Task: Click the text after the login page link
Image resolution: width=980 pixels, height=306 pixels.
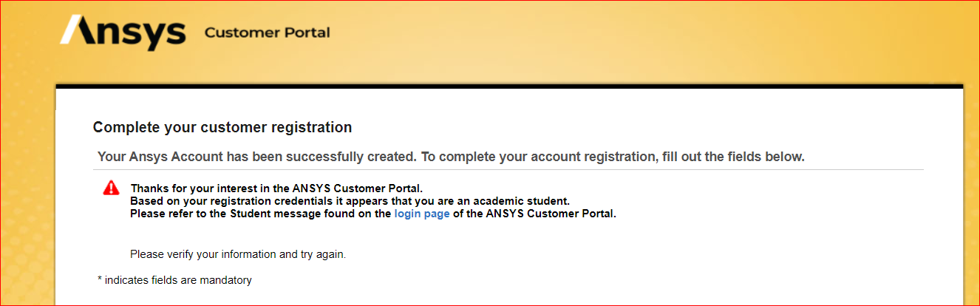Action: point(533,214)
